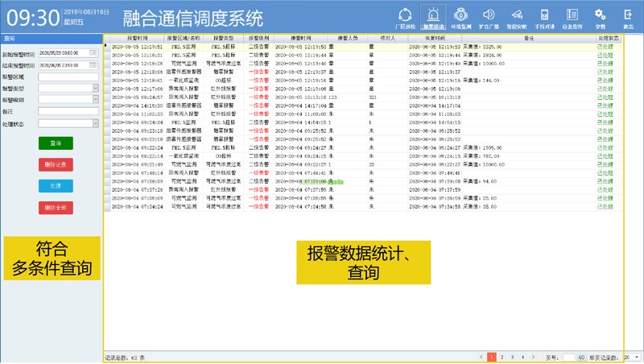Click the 报警区域 text input field

68,77
